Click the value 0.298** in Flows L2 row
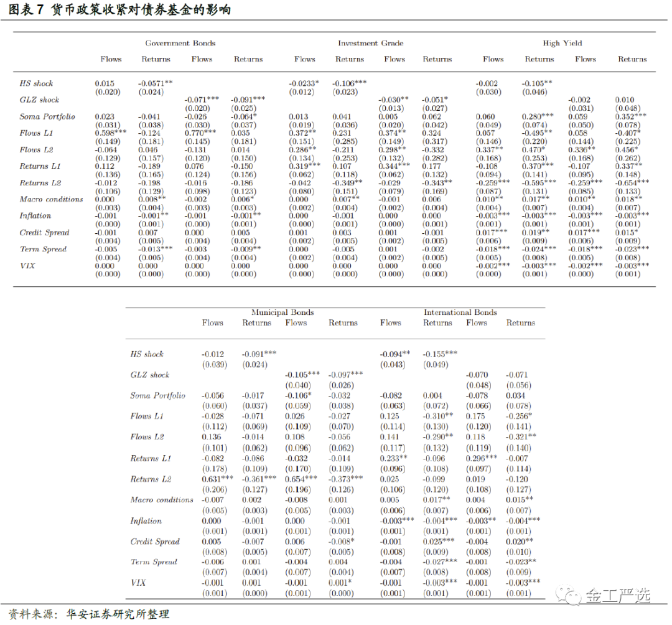The height and width of the screenshot is (625, 672). (392, 149)
